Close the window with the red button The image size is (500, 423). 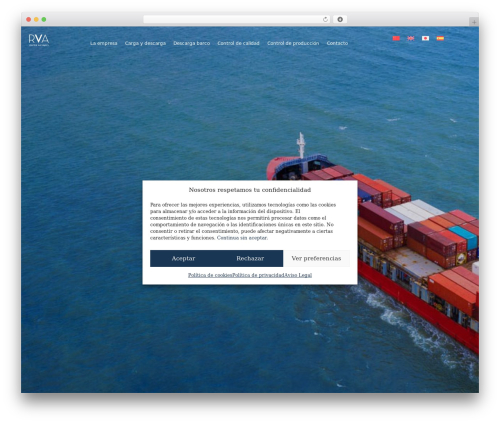tap(29, 20)
